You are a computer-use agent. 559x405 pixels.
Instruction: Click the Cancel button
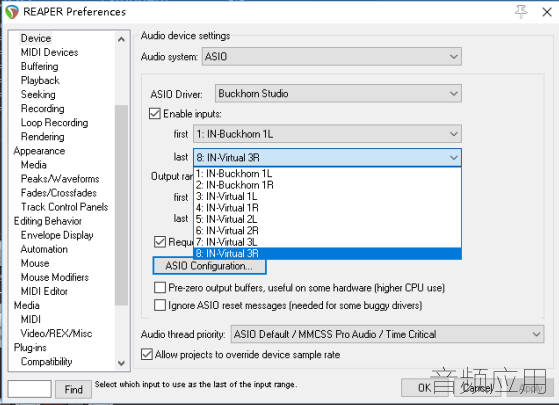(478, 388)
